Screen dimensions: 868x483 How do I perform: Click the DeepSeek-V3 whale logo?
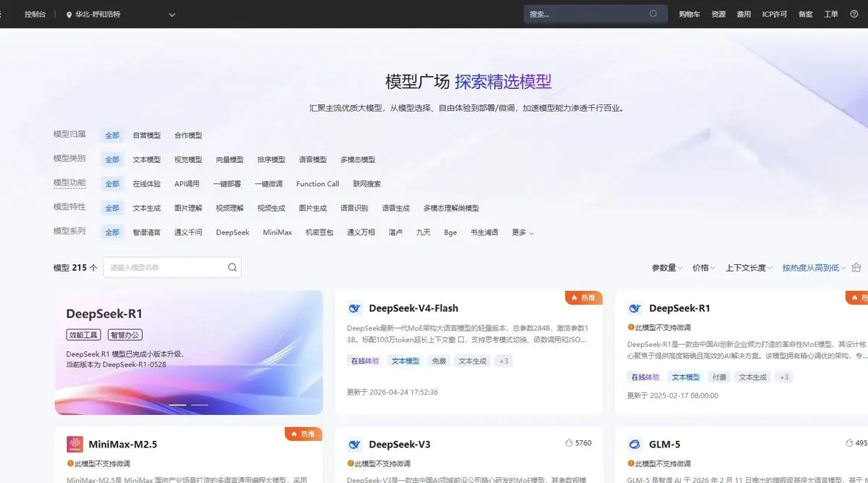coord(355,444)
